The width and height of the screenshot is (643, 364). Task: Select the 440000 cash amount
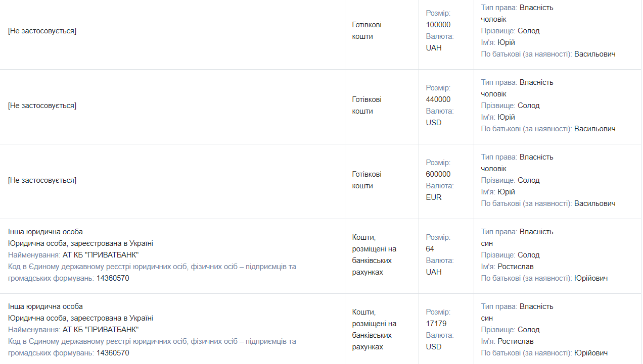coord(438,99)
